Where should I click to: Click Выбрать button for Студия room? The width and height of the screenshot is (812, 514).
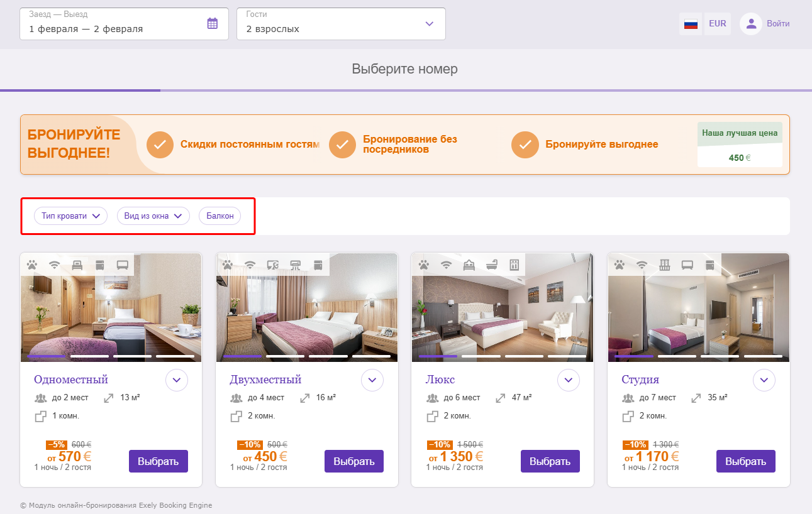[746, 461]
